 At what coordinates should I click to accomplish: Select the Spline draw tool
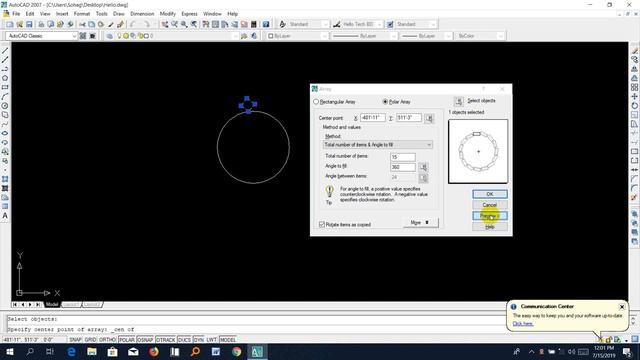click(5, 124)
